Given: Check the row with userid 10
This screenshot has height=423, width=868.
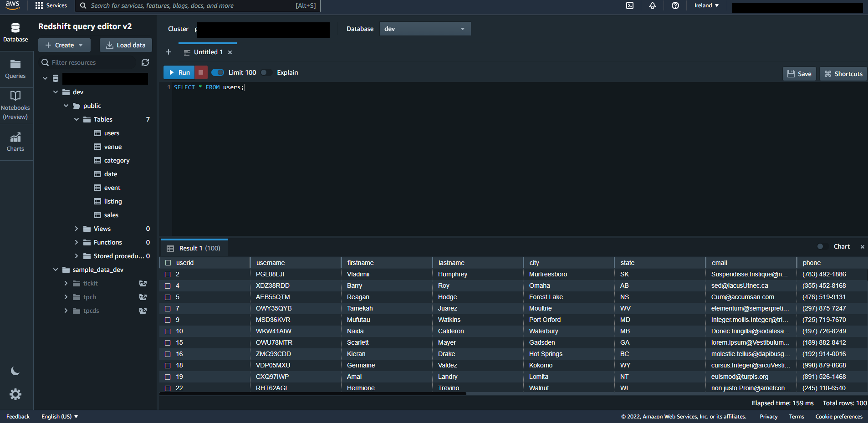Looking at the screenshot, I should coord(168,331).
